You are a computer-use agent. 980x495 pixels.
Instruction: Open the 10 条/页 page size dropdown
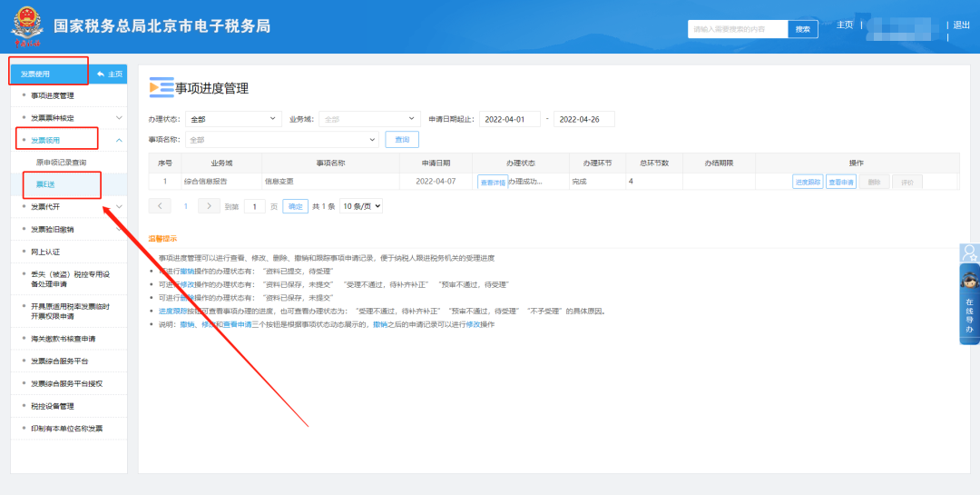pyautogui.click(x=361, y=206)
